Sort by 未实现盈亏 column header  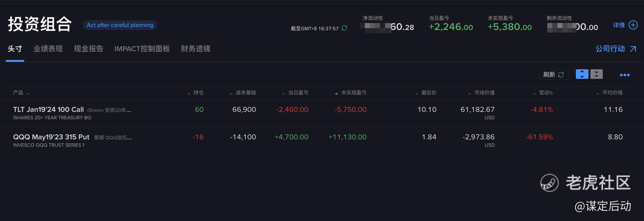point(354,93)
